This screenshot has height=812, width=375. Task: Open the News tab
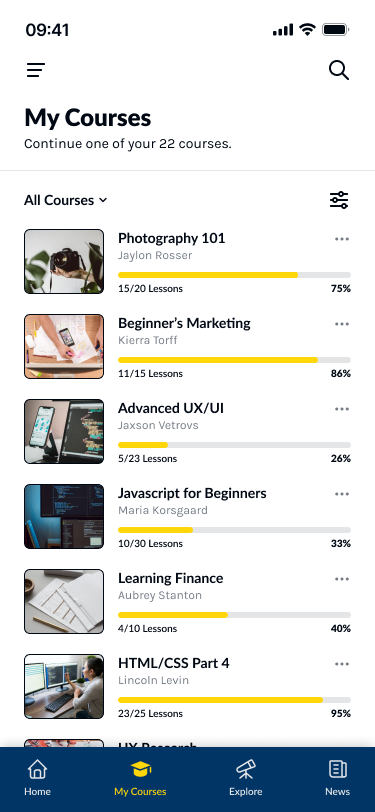pyautogui.click(x=338, y=778)
